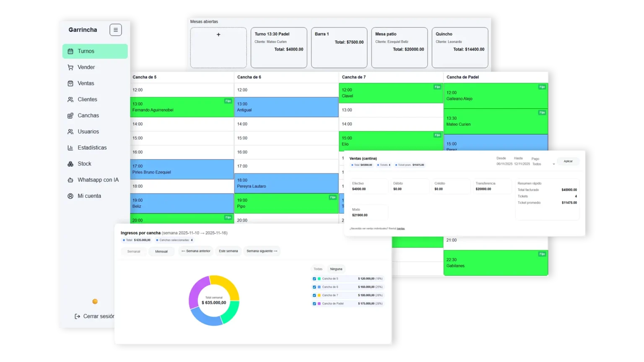Click the Cerrar sesión logout icon
Image resolution: width=644 pixels, height=362 pixels.
[x=77, y=316]
